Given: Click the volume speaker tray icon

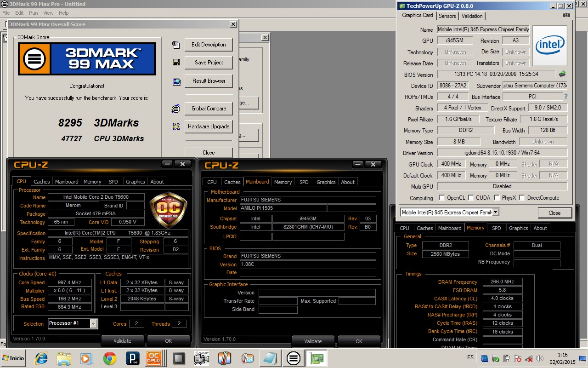Looking at the screenshot, I should coord(540,358).
